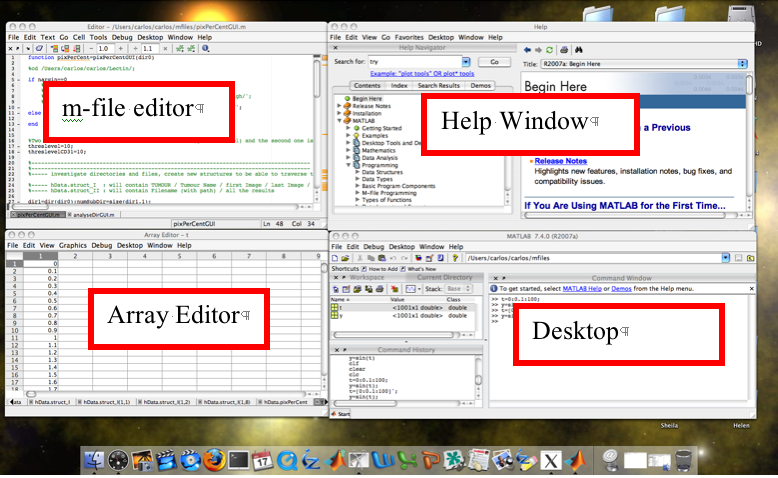Click the Delete variable icon in Workspace toolbar
Screen dimensions: 778x478
[394, 289]
